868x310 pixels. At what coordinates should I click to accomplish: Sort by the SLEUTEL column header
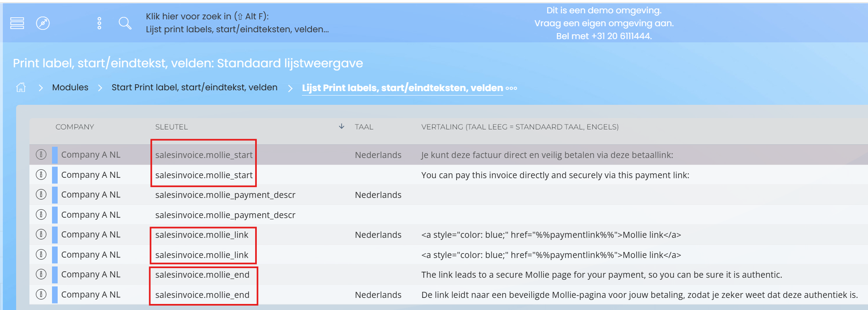(171, 127)
